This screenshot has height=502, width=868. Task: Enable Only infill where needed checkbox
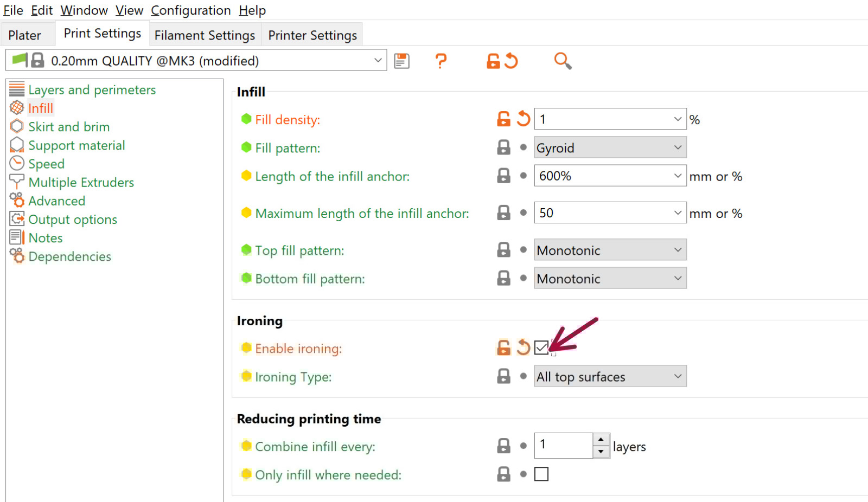pos(541,474)
